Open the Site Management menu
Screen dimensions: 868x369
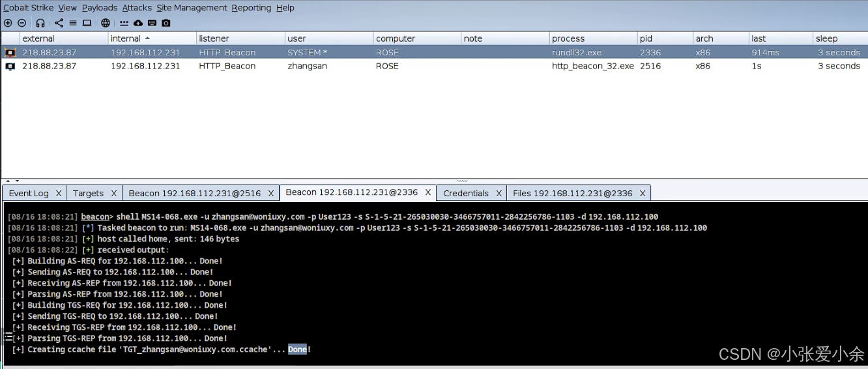[x=192, y=8]
